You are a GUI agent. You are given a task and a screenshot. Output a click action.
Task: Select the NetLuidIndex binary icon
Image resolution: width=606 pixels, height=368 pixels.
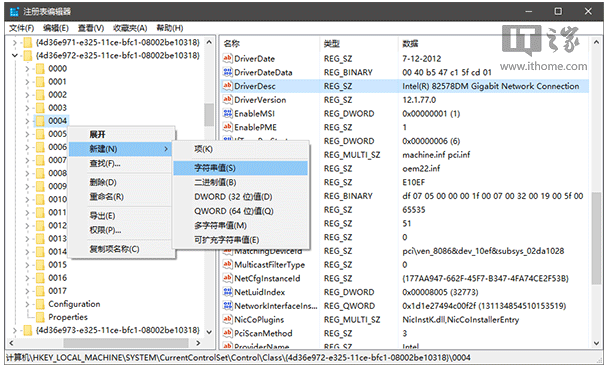click(227, 292)
